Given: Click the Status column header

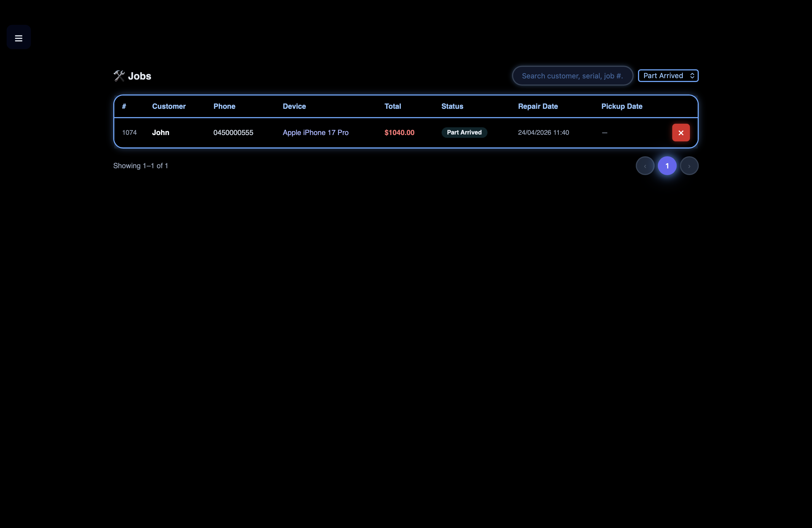Looking at the screenshot, I should point(452,106).
